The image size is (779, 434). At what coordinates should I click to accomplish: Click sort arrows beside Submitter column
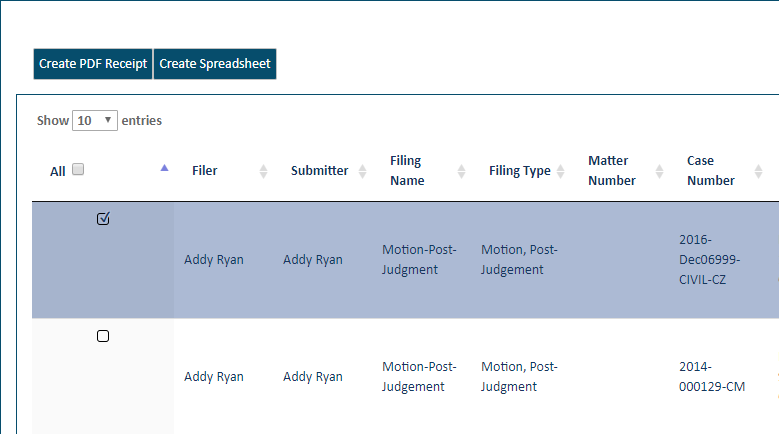click(x=362, y=171)
